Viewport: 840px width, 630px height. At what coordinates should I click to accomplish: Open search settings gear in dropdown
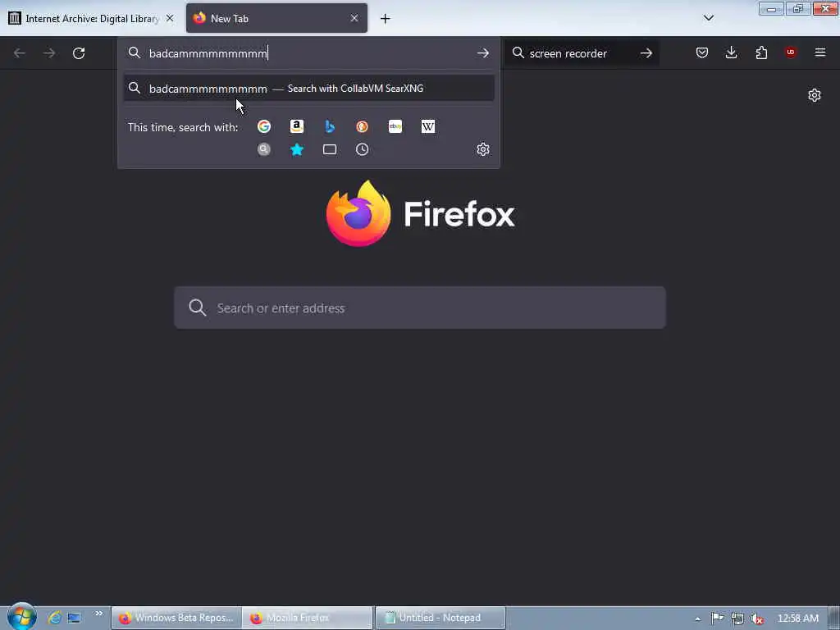click(482, 149)
